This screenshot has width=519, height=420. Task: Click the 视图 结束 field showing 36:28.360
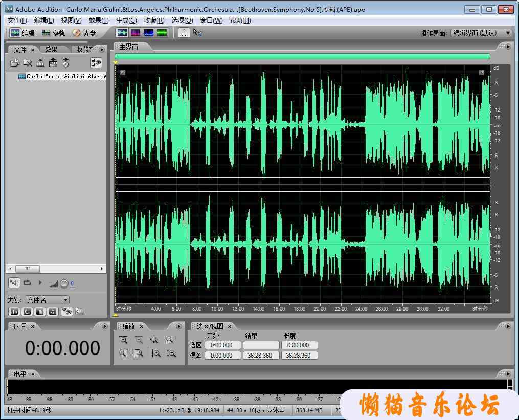(261, 356)
